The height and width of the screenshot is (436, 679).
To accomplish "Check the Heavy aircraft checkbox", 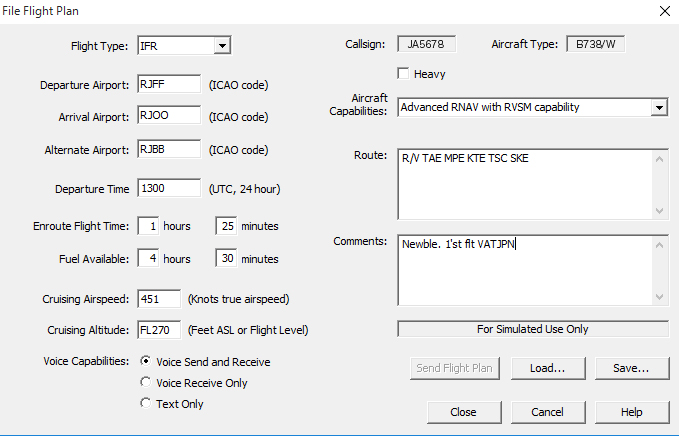I will coord(403,74).
